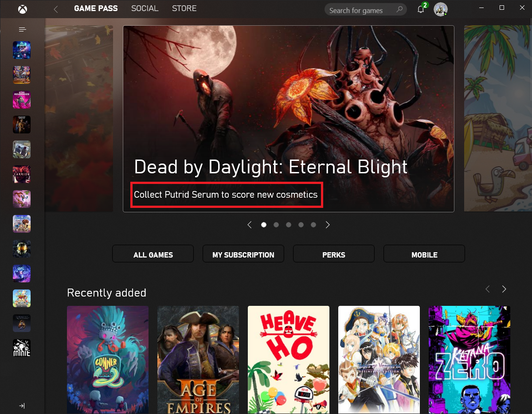
Task: Open Ori game sidebar icon
Action: (22, 274)
